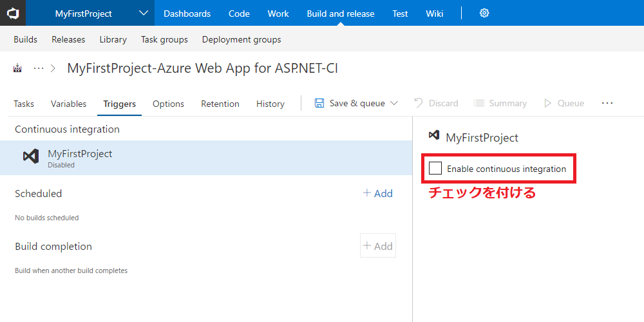The width and height of the screenshot is (644, 322).
Task: Open the Work hub
Action: point(278,14)
